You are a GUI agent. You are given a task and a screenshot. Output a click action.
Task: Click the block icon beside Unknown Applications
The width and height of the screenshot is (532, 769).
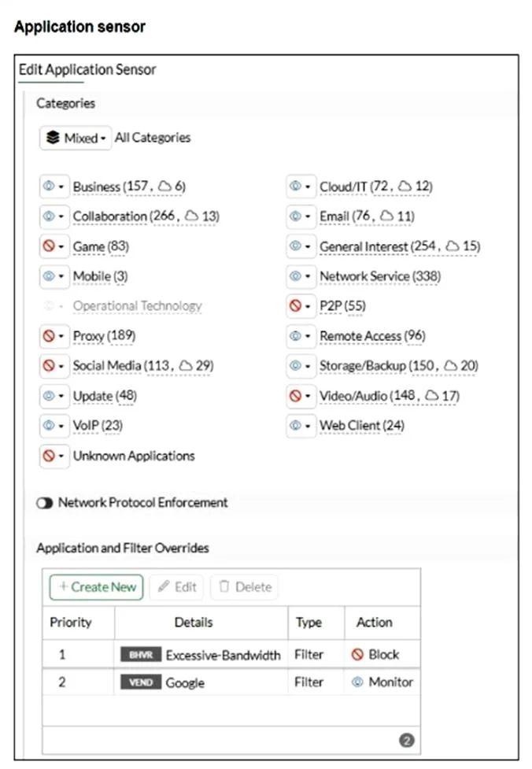(49, 456)
